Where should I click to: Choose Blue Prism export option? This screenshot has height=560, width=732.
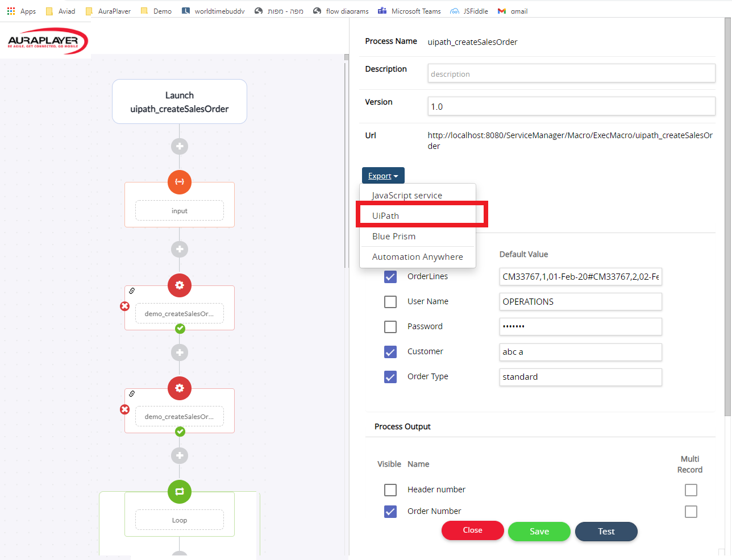pos(418,236)
